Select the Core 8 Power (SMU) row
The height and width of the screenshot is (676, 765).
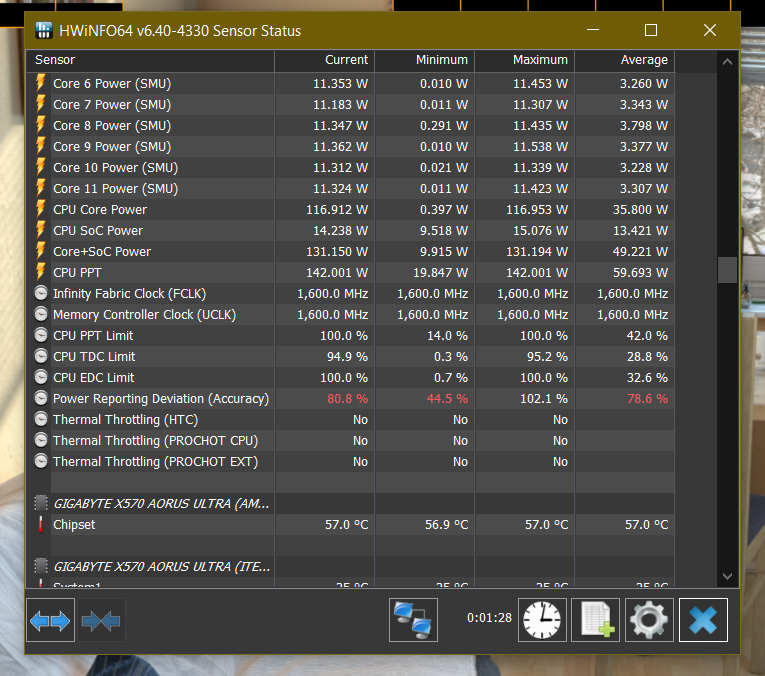(350, 125)
